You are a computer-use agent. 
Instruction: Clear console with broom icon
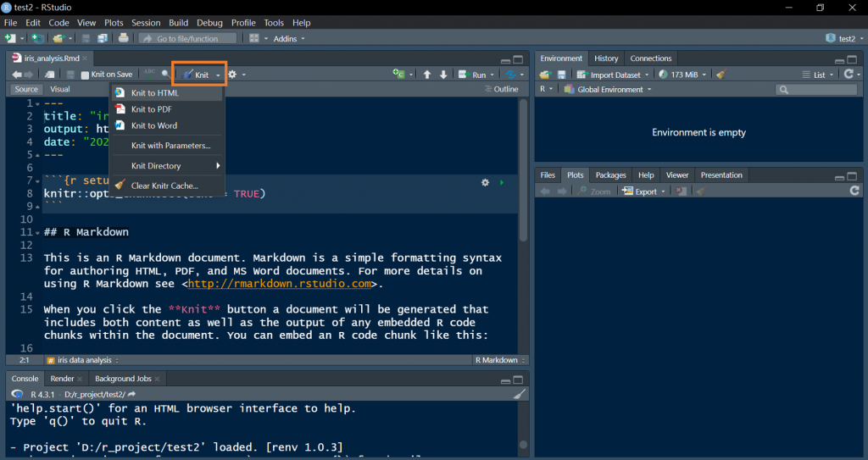pyautogui.click(x=520, y=394)
